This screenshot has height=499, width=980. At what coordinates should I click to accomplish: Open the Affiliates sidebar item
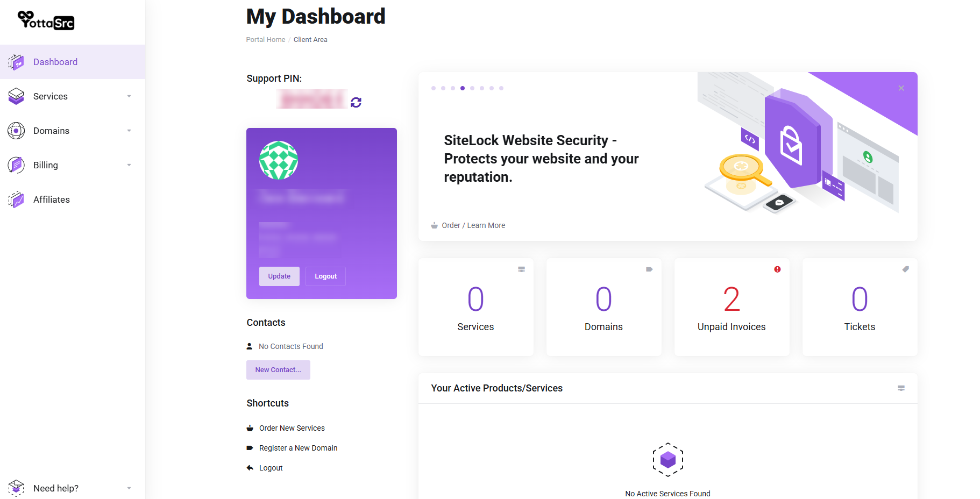[73, 199]
